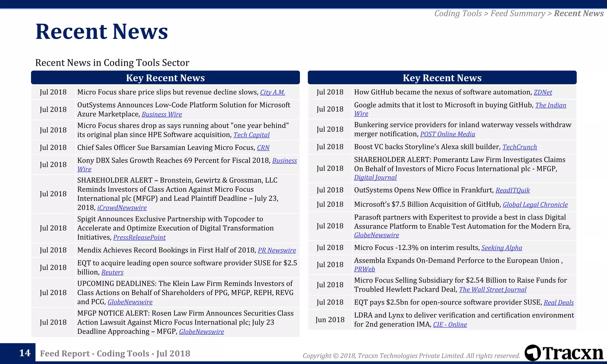
Task: Click headline 'Micro Focus Selling Subsidiary for $2.54 Billion'
Action: [461, 285]
